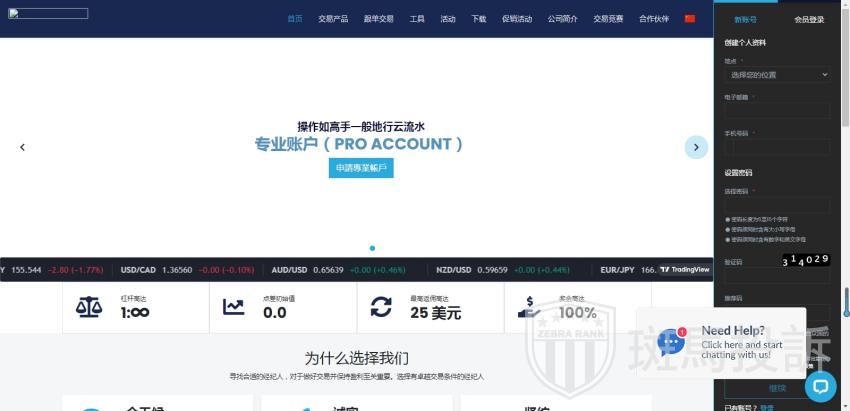Click the Need Help chat message icon
This screenshot has width=850, height=411.
[672, 342]
